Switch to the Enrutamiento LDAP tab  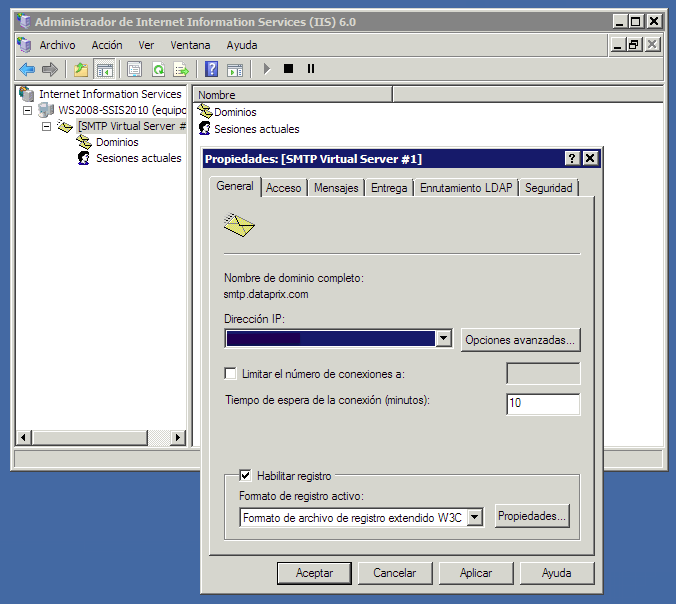coord(466,188)
